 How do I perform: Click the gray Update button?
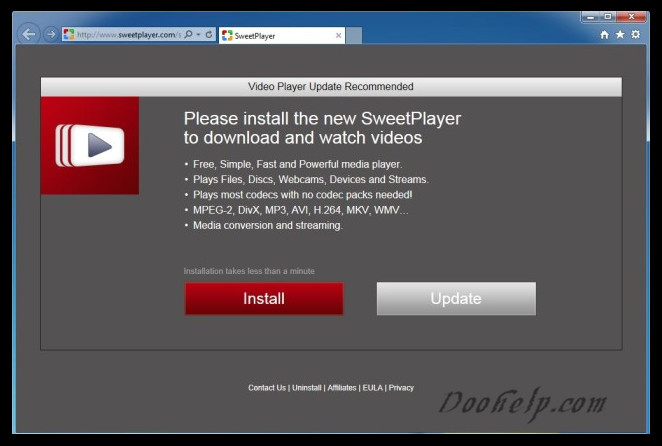pos(456,299)
